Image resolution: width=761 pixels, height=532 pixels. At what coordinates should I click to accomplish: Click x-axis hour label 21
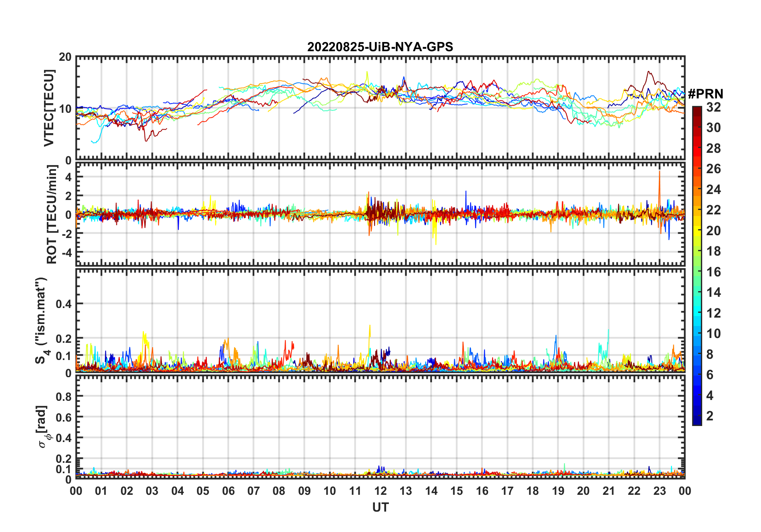click(x=609, y=491)
